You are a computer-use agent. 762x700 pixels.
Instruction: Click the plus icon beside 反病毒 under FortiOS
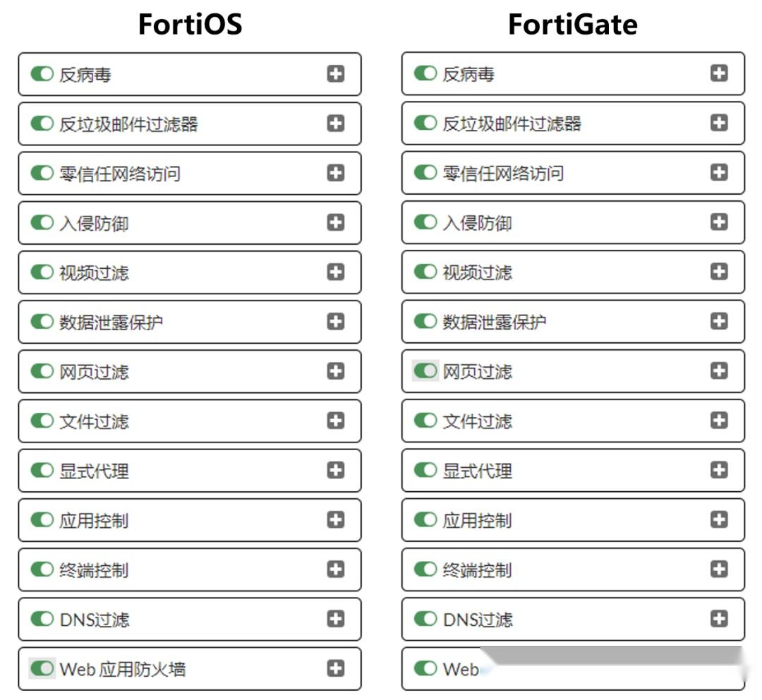pos(337,73)
